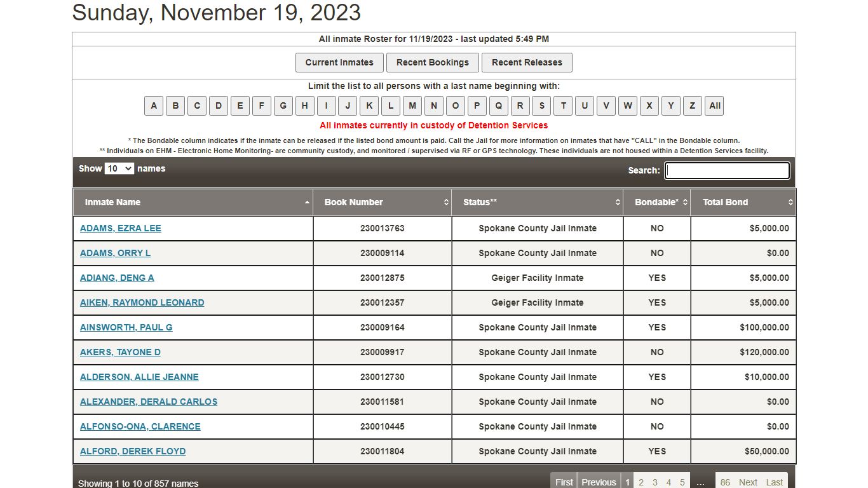Image resolution: width=868 pixels, height=488 pixels.
Task: View ALFORD, DEREK FLOYD inmate page
Action: pyautogui.click(x=133, y=451)
